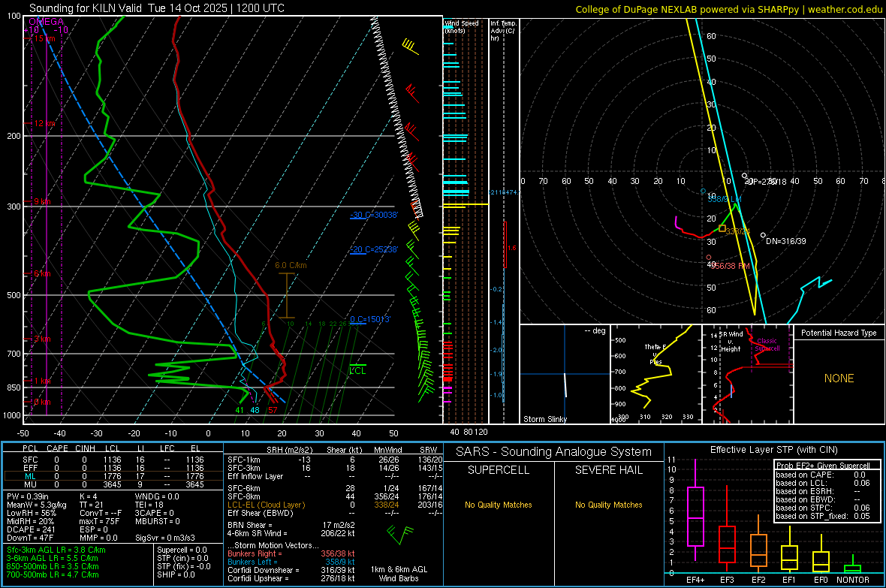The height and width of the screenshot is (588, 886).
Task: Click the 'Corfidi Downshear =' label
Action: click(264, 570)
